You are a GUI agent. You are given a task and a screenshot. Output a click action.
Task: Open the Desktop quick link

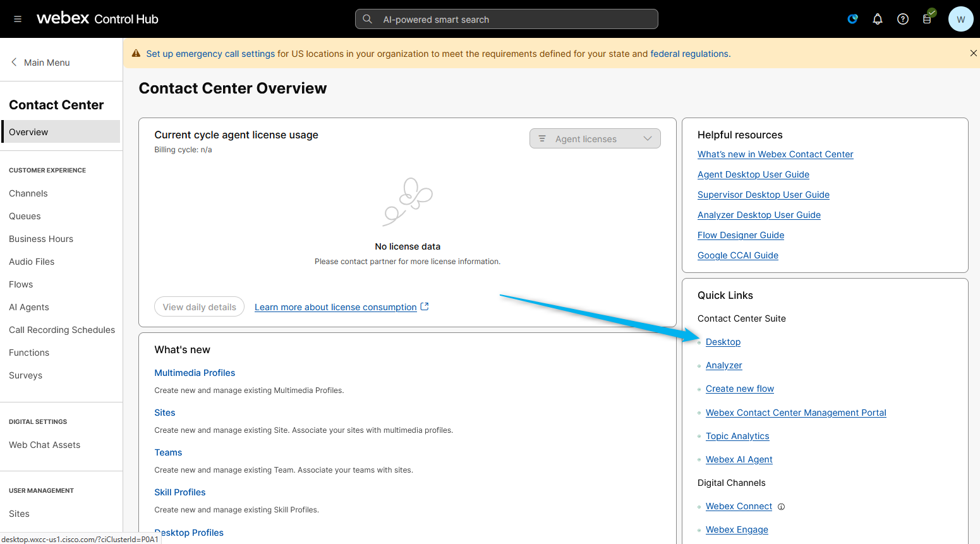[x=723, y=342]
